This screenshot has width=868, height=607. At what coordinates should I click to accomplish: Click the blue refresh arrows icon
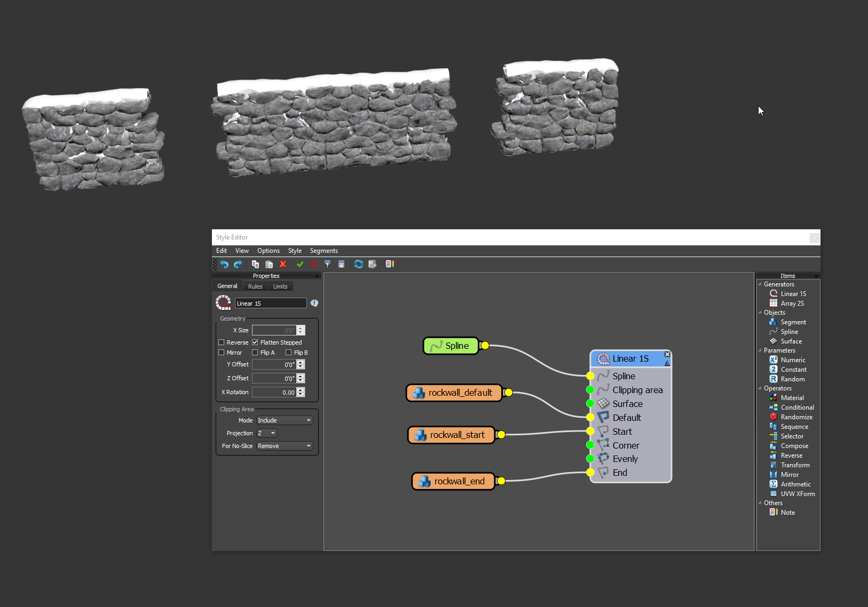pyautogui.click(x=358, y=264)
